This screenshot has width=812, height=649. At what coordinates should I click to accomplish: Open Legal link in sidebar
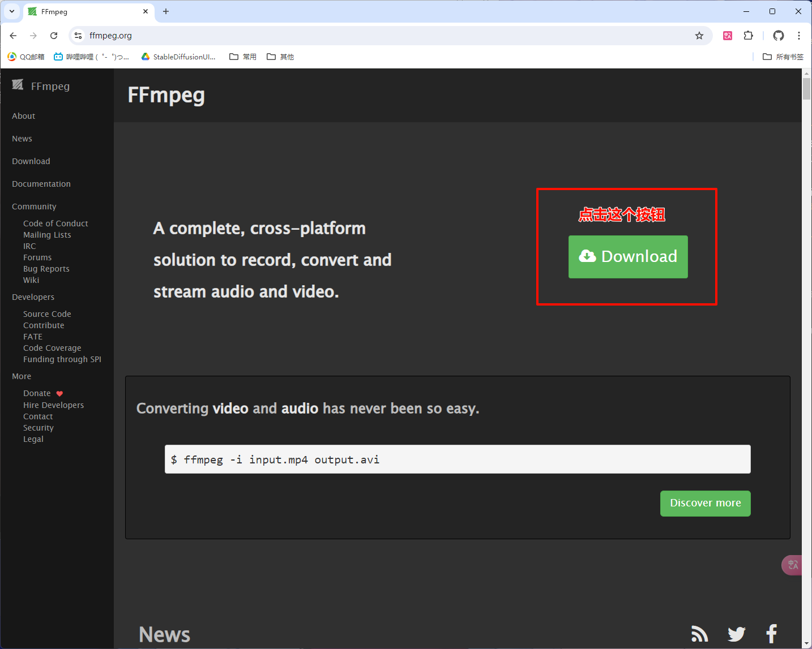pos(33,439)
